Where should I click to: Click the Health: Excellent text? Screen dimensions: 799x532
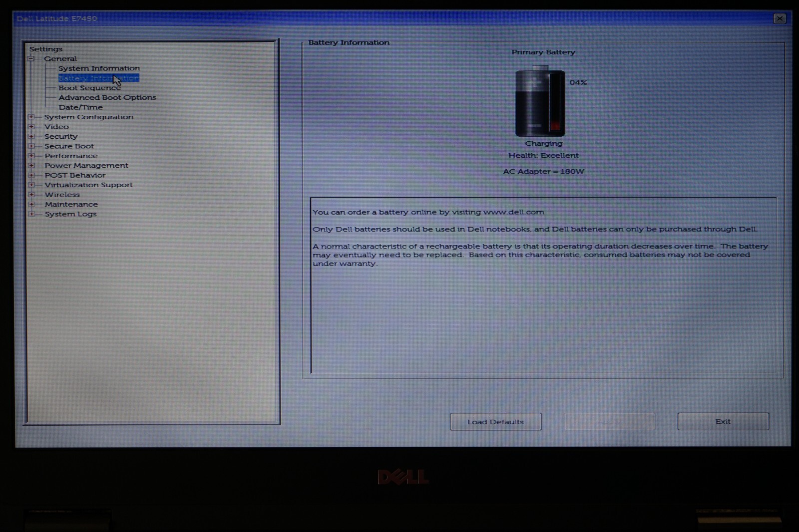[x=543, y=156]
